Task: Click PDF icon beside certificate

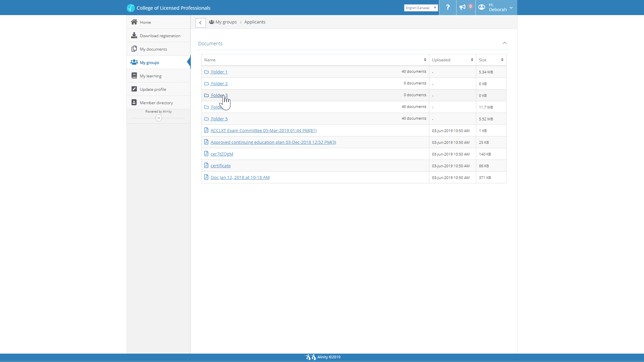Action: [x=206, y=165]
